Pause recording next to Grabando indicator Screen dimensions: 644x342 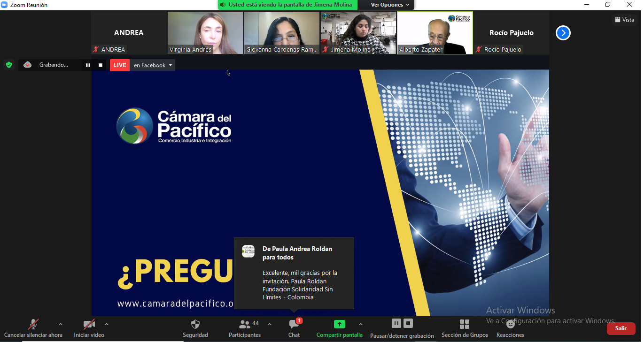pyautogui.click(x=88, y=65)
